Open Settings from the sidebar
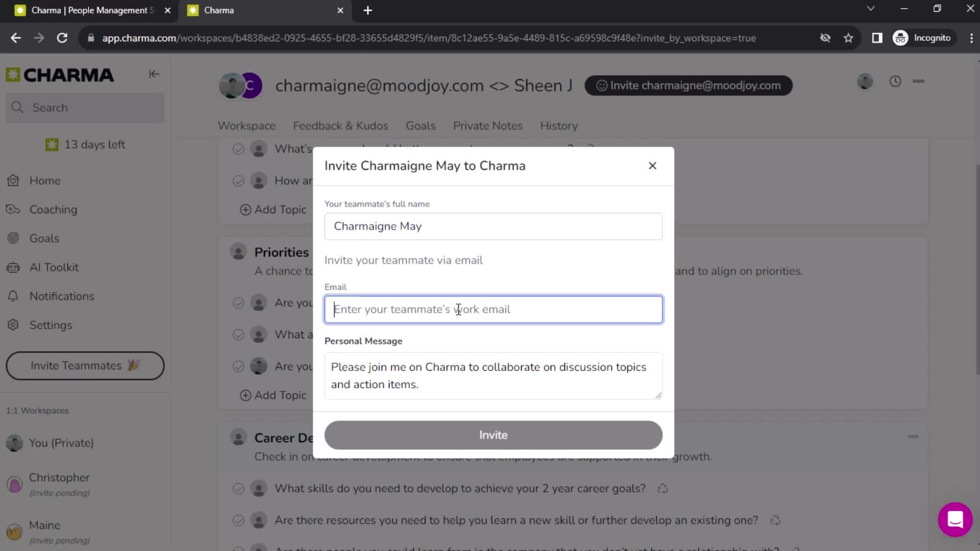The image size is (980, 551). pyautogui.click(x=51, y=324)
